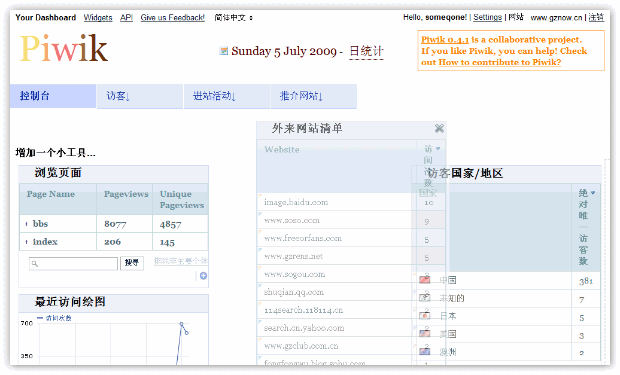Click the Australia flag icon
620x375 pixels.
(x=424, y=352)
